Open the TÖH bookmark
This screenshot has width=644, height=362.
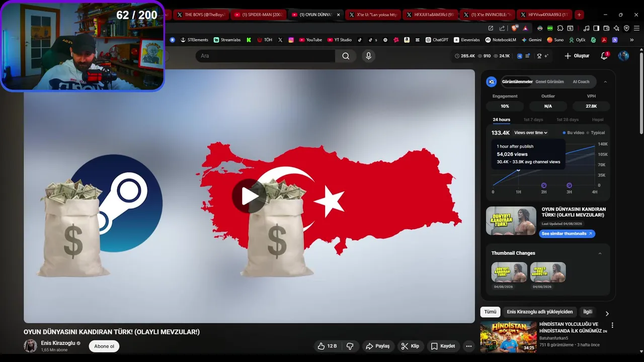pos(265,40)
